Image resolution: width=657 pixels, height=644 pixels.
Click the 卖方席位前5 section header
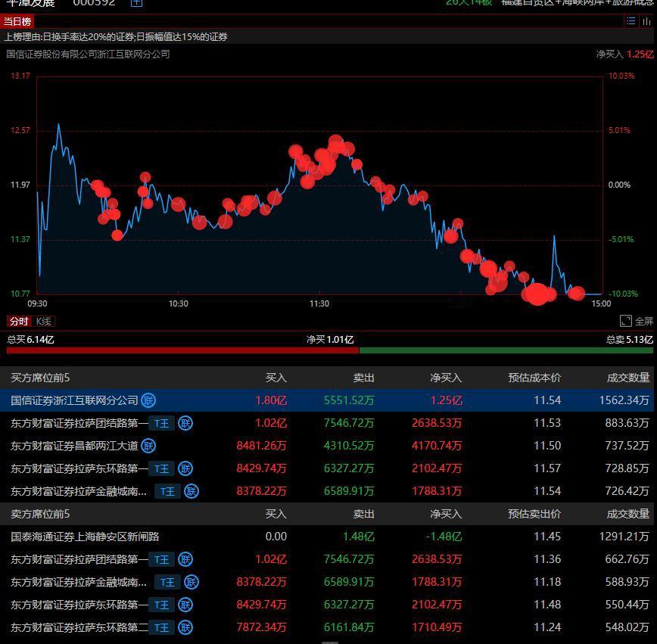(40, 514)
